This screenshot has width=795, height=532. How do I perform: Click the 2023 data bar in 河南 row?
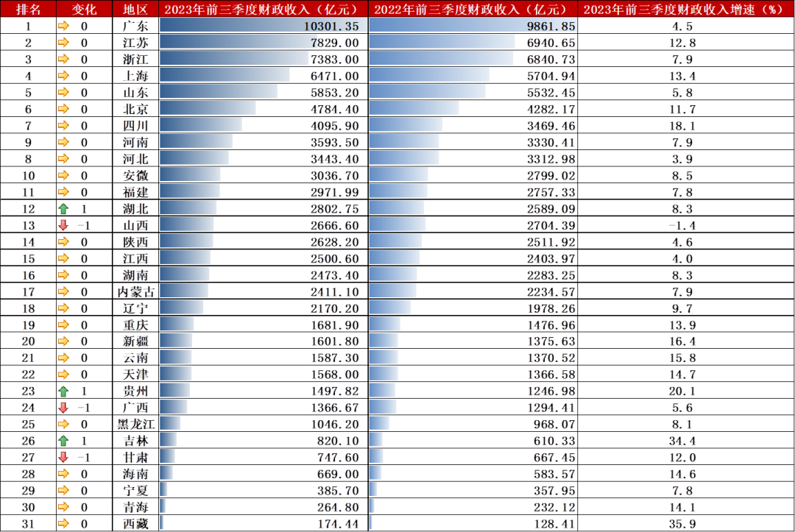click(x=197, y=142)
